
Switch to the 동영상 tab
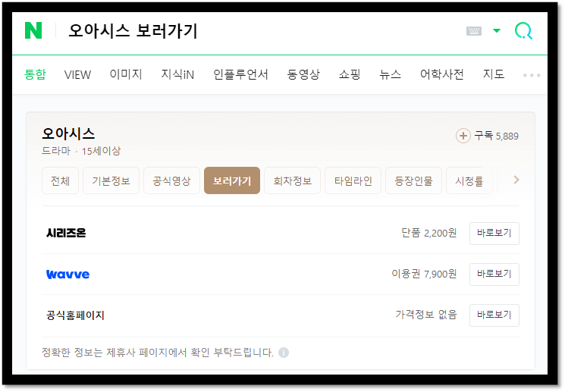(303, 74)
